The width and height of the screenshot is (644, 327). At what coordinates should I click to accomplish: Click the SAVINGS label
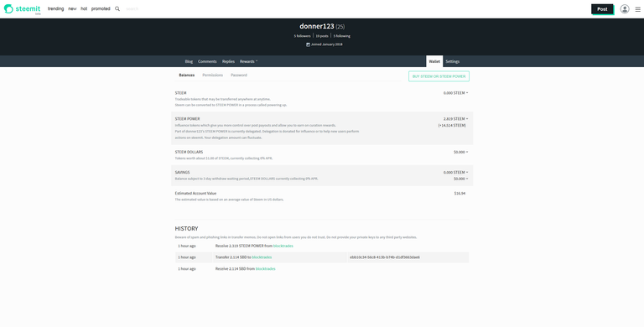(x=182, y=173)
